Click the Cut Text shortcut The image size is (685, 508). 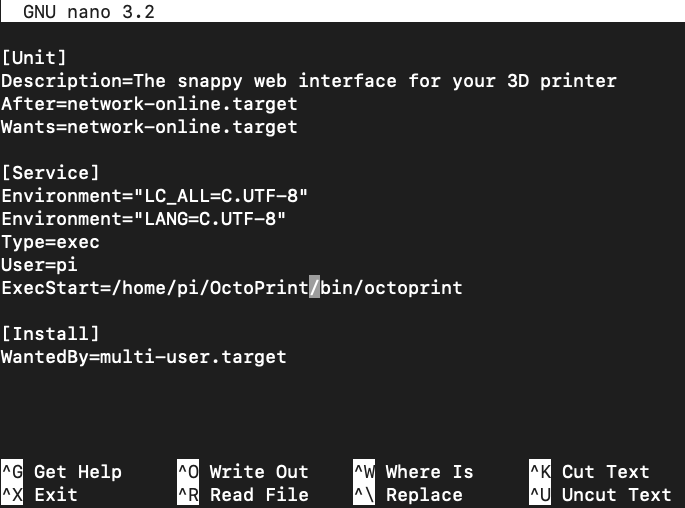[605, 472]
